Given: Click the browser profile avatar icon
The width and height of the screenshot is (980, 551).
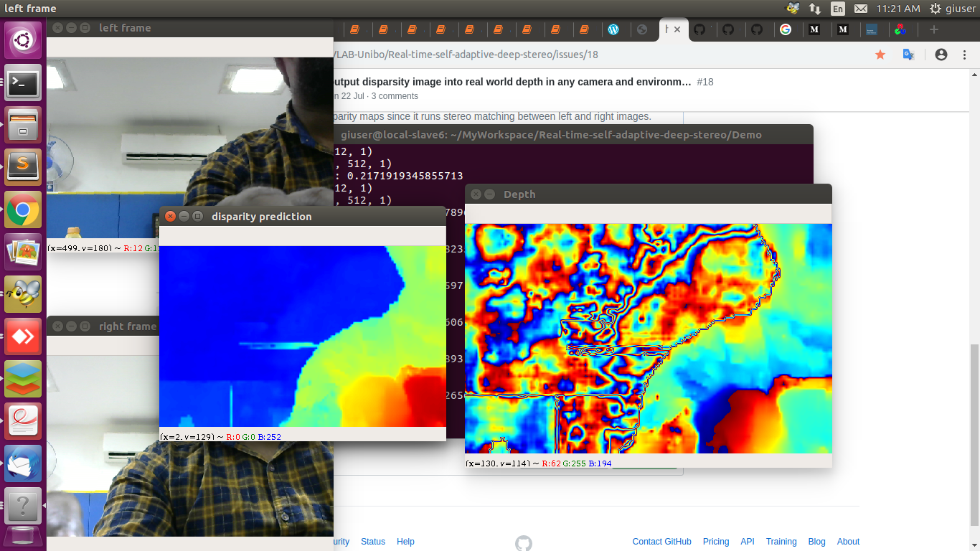Looking at the screenshot, I should tap(941, 54).
